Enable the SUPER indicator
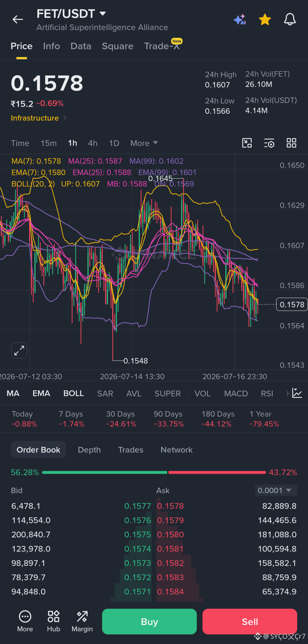This screenshot has width=308, height=644. 168,393
